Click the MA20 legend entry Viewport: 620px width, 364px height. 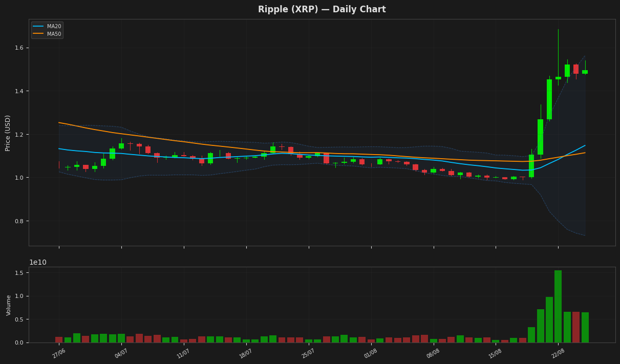[47, 26]
